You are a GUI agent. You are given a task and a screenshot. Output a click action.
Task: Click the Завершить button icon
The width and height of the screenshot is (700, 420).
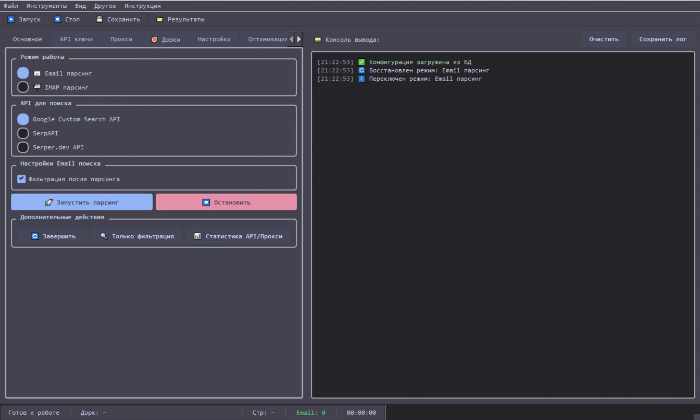(35, 237)
